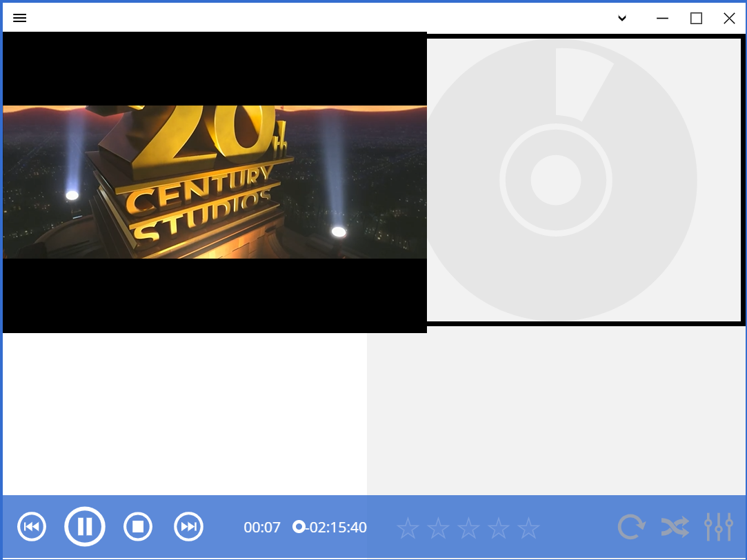747x560 pixels.
Task: Rate the video three stars
Action: [468, 528]
